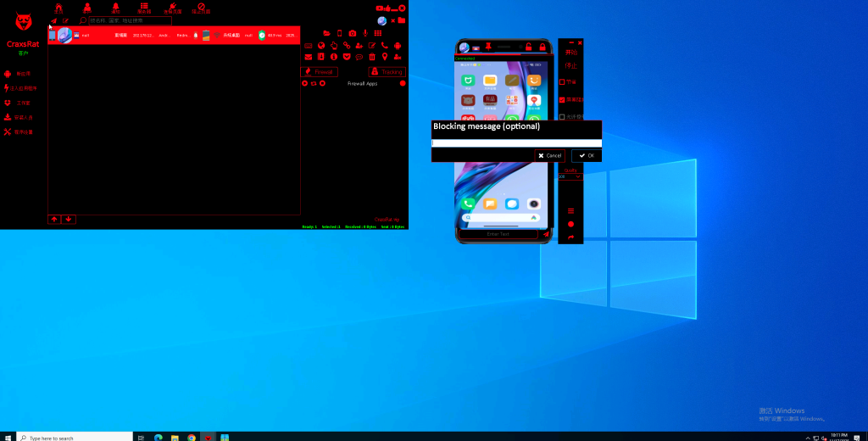Open the home icon in CraxsRat top navigation
The height and width of the screenshot is (441, 868).
[x=58, y=7]
